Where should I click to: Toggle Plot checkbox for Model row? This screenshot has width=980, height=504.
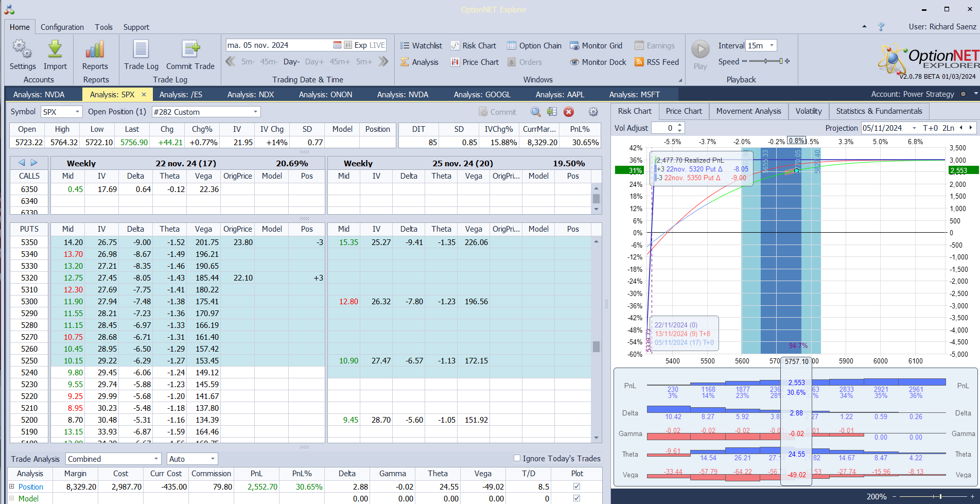coord(576,498)
